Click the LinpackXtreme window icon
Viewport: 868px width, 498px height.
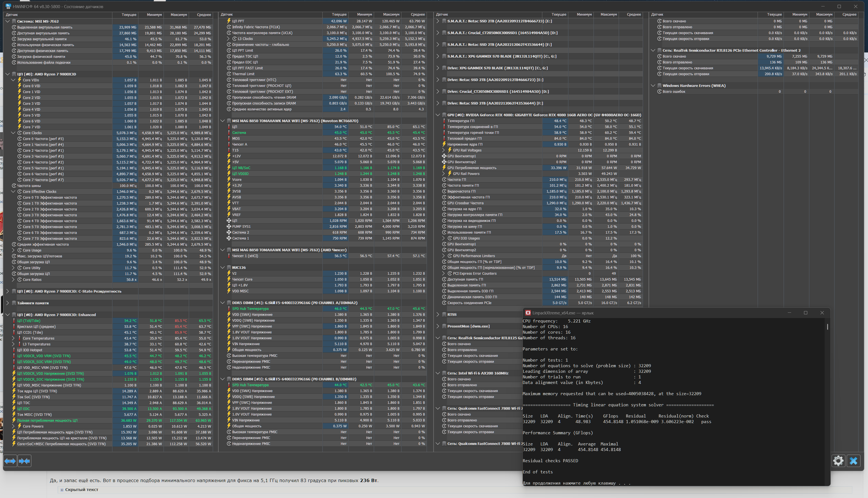click(x=528, y=313)
